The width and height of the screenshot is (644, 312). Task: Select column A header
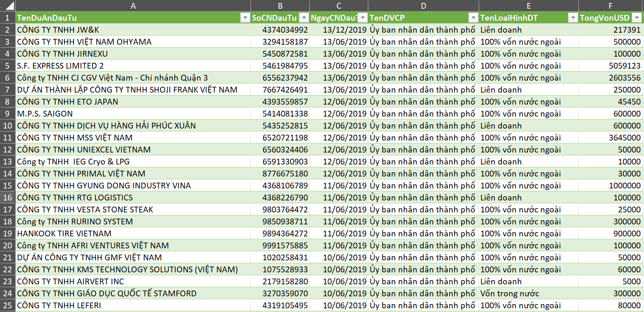[x=133, y=6]
